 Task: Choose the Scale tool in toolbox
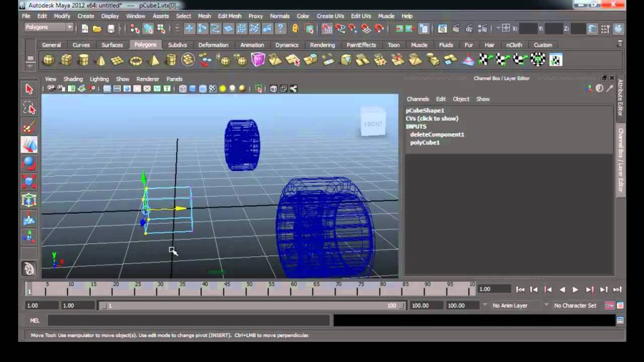point(29,182)
